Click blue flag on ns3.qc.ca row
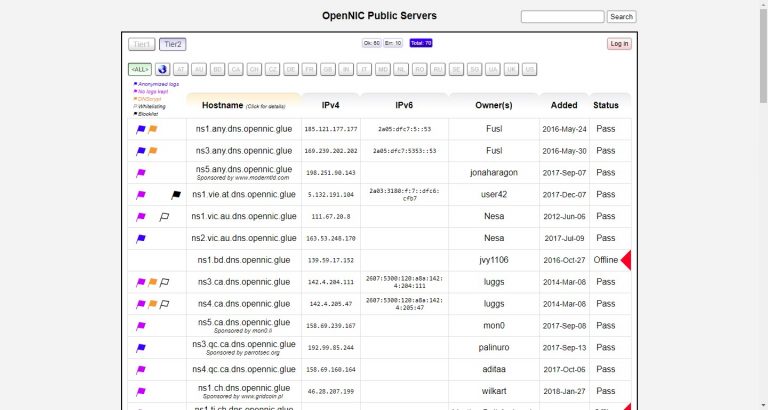Viewport: 768px width, 410px height. point(141,348)
